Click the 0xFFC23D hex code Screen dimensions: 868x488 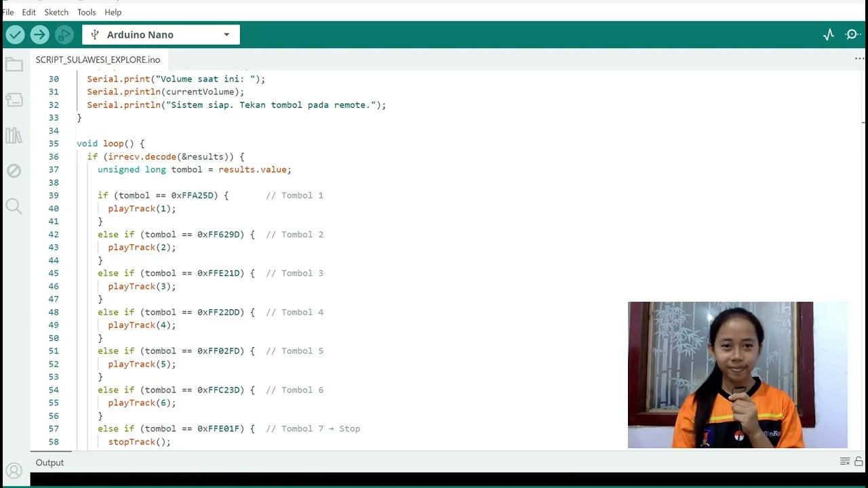tap(218, 390)
